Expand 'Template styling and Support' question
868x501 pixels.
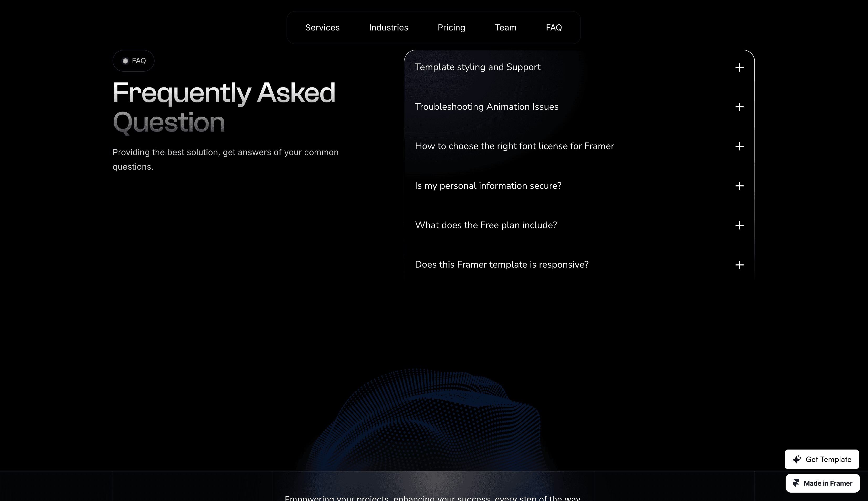(x=478, y=67)
